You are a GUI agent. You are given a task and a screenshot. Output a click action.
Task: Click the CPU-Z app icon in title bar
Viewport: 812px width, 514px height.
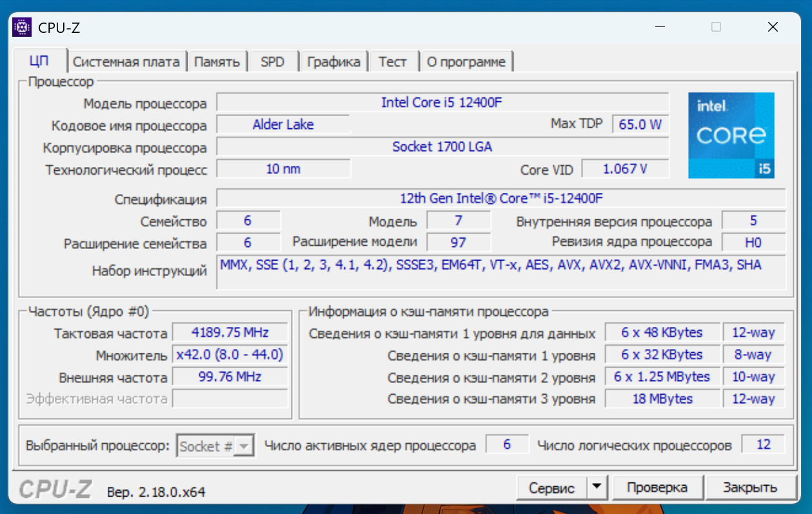click(23, 27)
